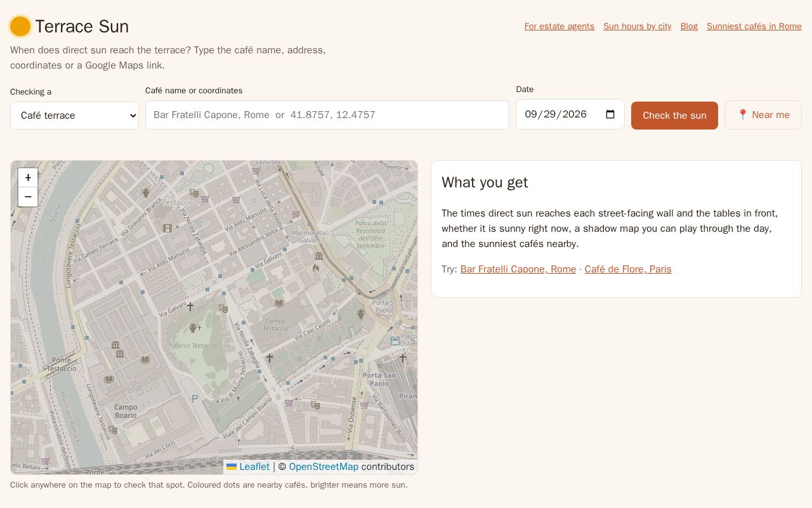Open 'For estate agents' page
812x508 pixels.
[560, 26]
